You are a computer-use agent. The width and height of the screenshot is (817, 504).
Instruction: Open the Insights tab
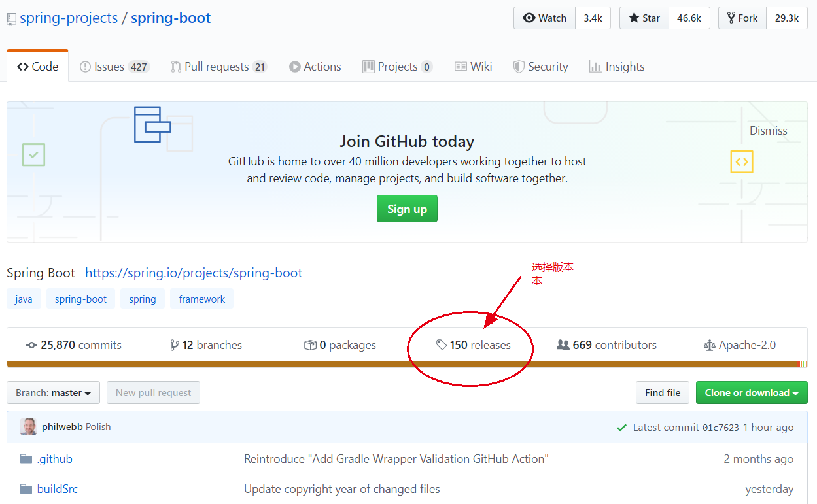pos(617,67)
